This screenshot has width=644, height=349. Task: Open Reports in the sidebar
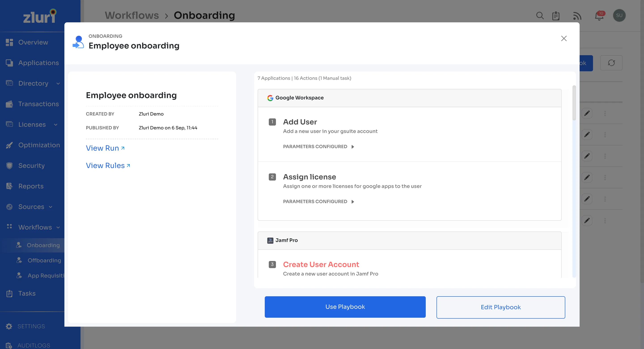[x=31, y=186]
